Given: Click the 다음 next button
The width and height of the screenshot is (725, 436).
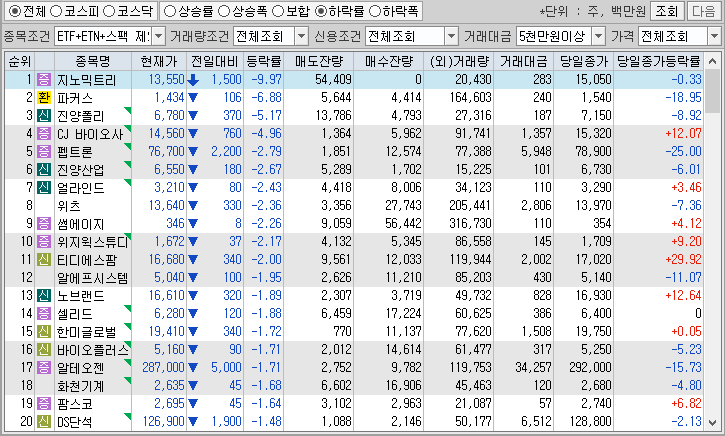Looking at the screenshot, I should 704,11.
